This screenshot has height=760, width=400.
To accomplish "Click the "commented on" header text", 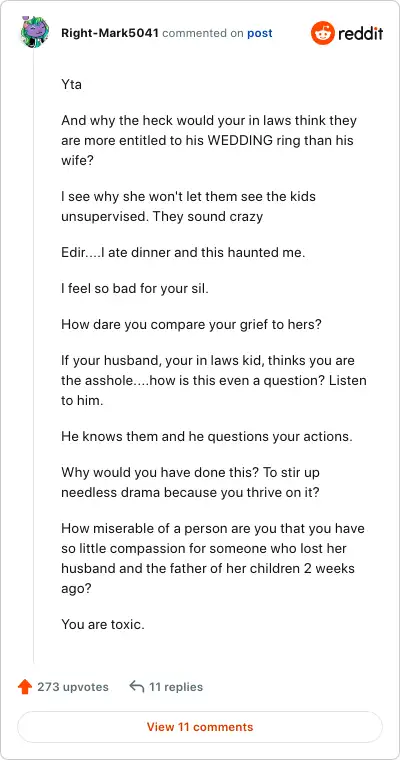I will click(203, 33).
